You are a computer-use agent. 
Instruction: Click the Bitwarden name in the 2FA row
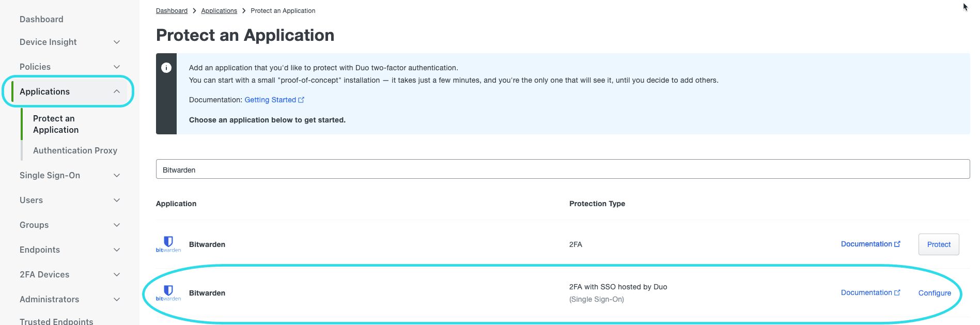207,244
